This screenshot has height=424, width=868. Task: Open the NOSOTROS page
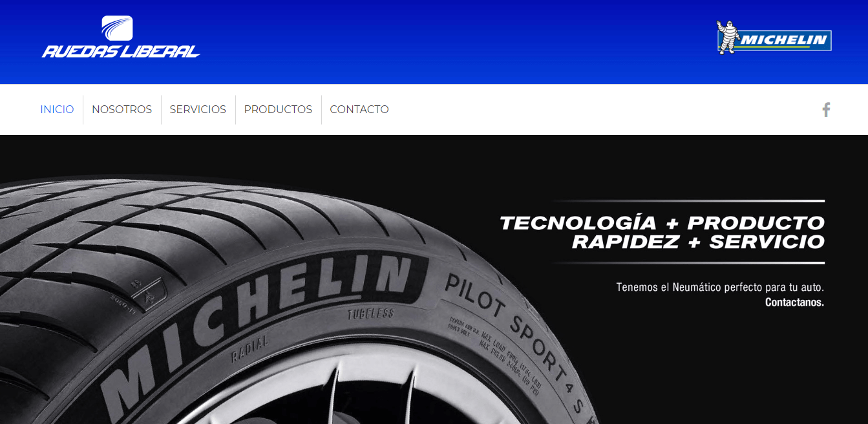pos(122,110)
